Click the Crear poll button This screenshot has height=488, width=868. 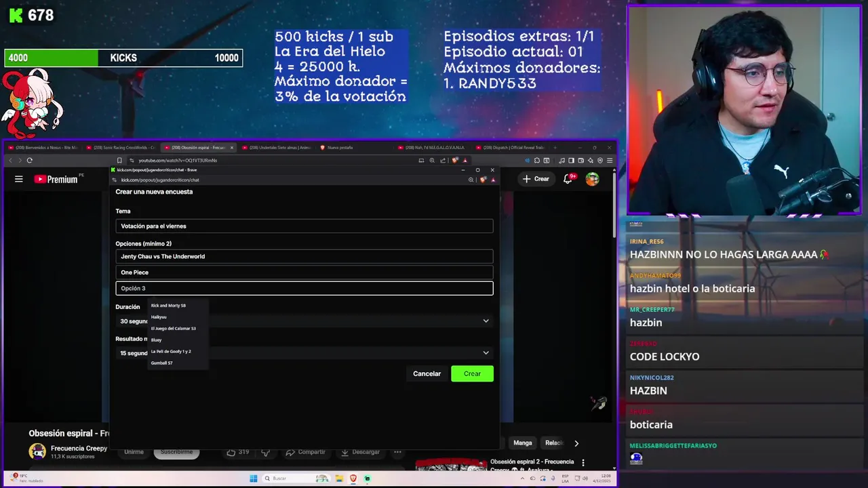click(473, 373)
